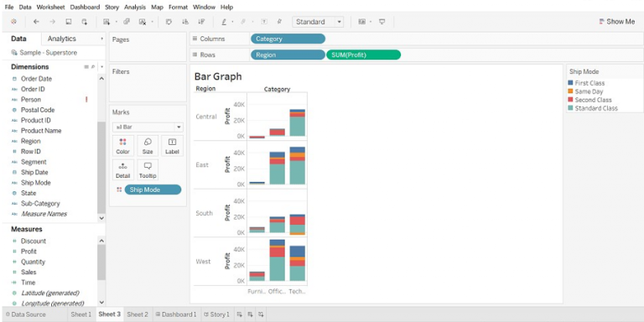Select the SUM(Profit) pill on Rows
The width and height of the screenshot is (644, 322).
click(363, 55)
